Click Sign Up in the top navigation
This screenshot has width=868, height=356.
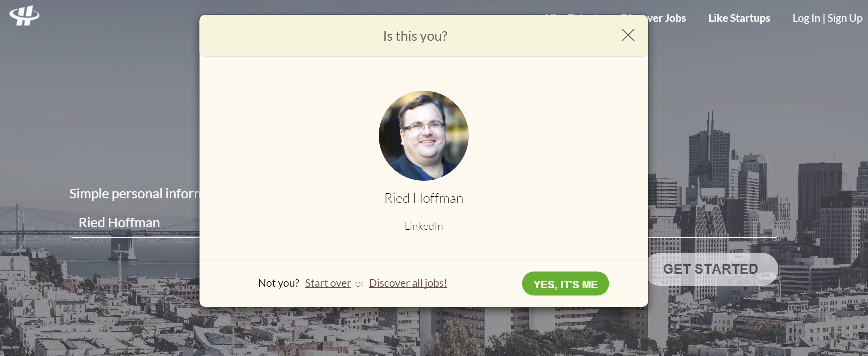(x=845, y=18)
